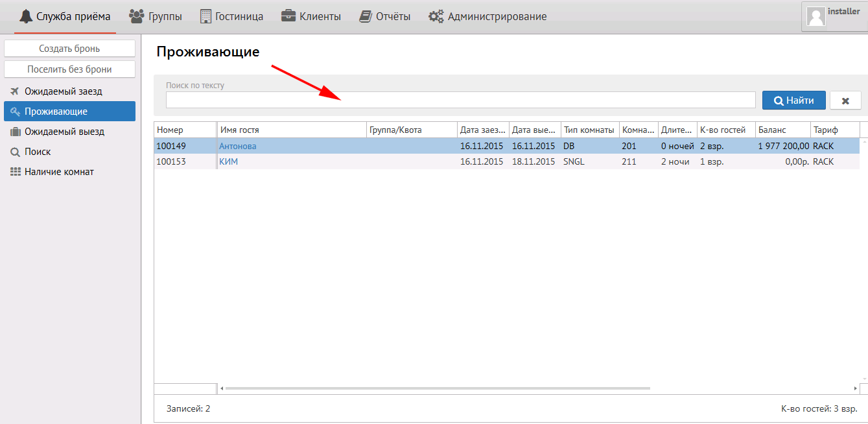
Task: Click the airplane icon beside Ожидаемый заезд
Action: pos(15,91)
